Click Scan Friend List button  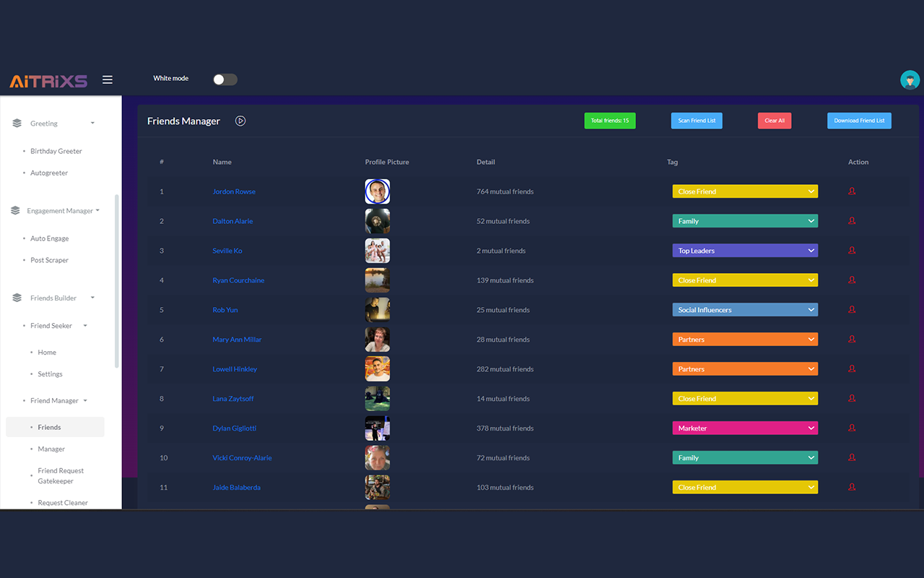697,121
